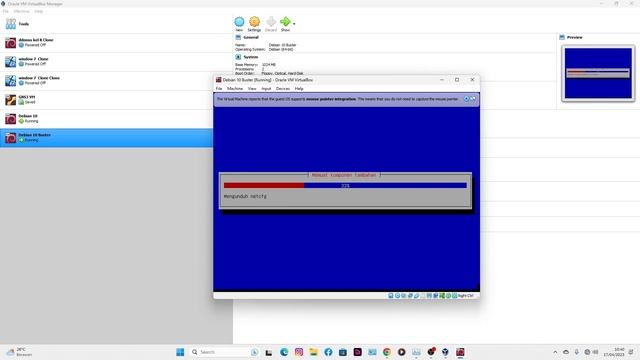Click Show in the VirtualBox Manager toolbar
Screen dimensions: 640x360
pyautogui.click(x=285, y=24)
